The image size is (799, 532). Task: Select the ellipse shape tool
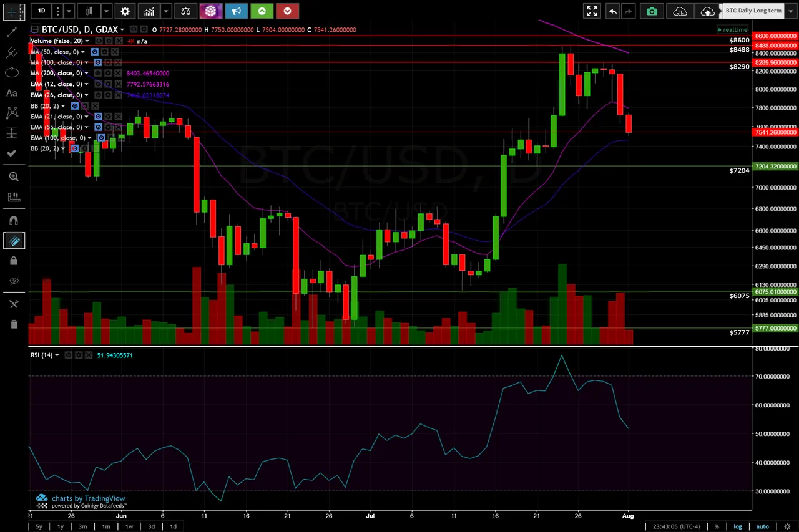point(12,73)
